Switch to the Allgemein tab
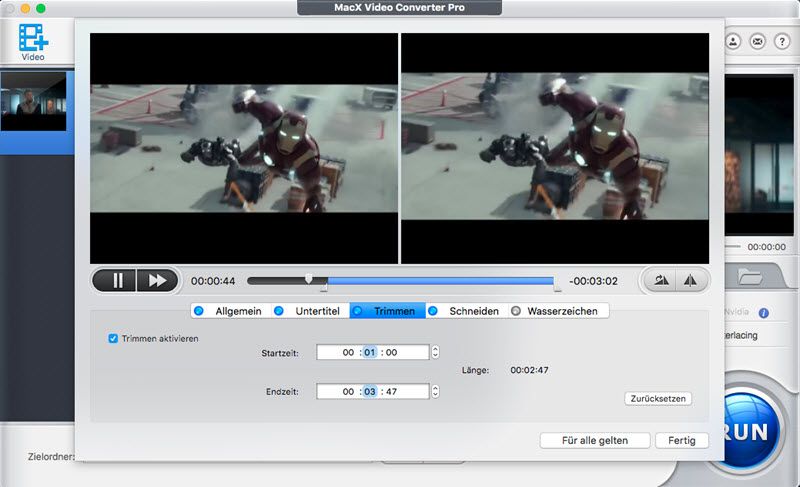The height and width of the screenshot is (487, 800). point(231,311)
